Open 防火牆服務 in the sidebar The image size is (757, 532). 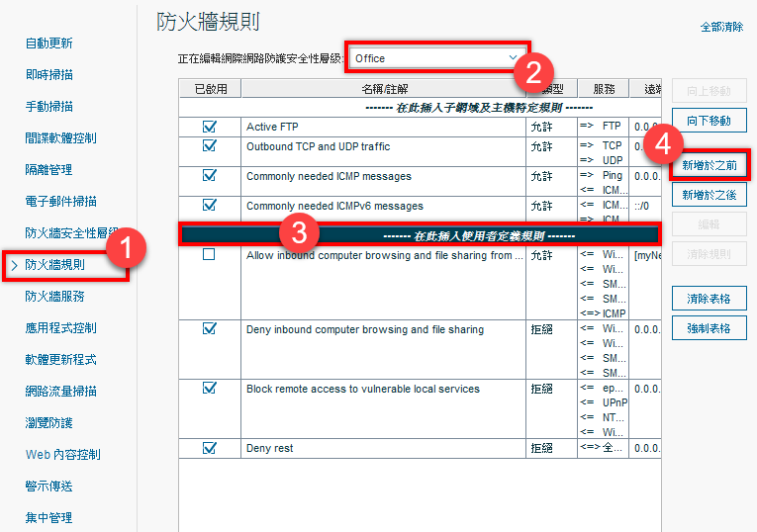pyautogui.click(x=54, y=296)
